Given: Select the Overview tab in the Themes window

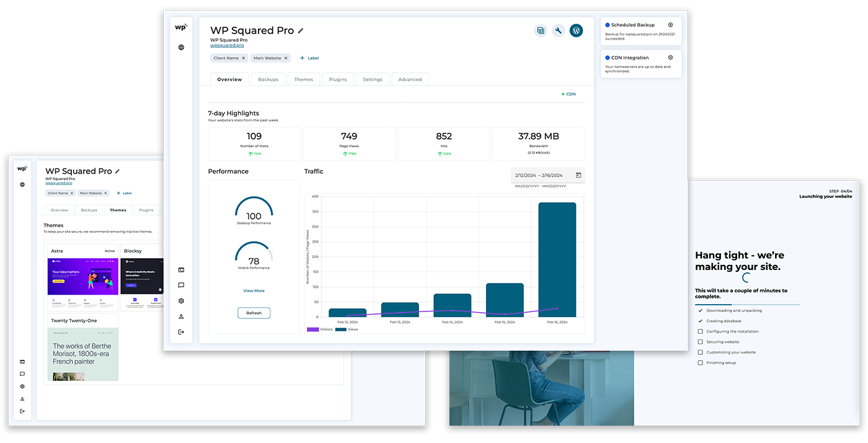Looking at the screenshot, I should [60, 210].
